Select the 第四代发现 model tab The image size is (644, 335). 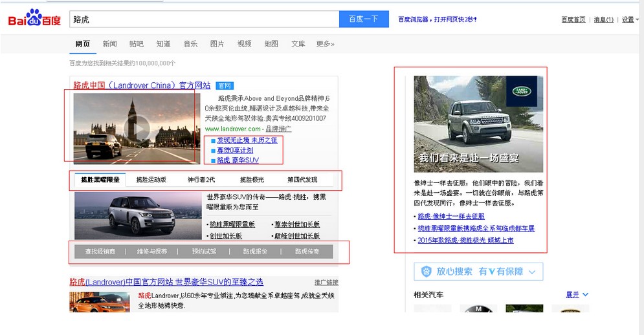[x=302, y=180]
